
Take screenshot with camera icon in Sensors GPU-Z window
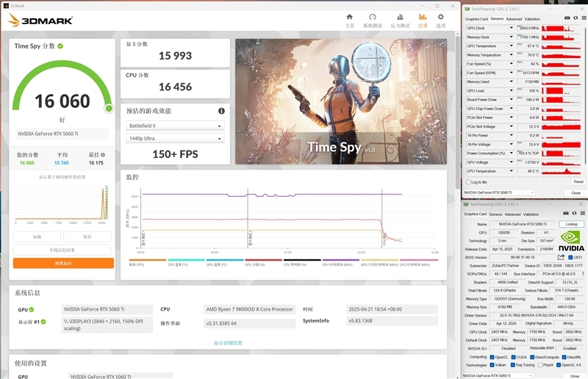[567, 18]
